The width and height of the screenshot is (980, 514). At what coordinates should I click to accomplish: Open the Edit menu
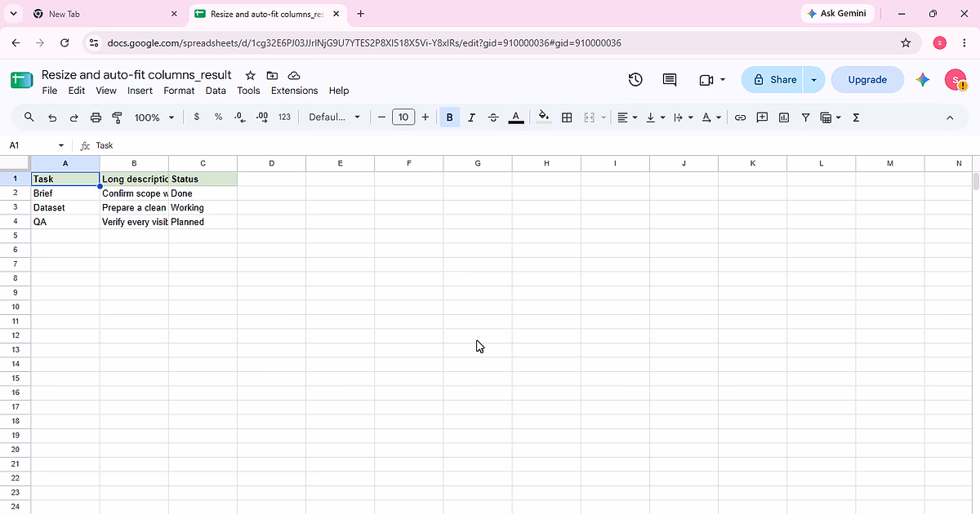pos(77,91)
